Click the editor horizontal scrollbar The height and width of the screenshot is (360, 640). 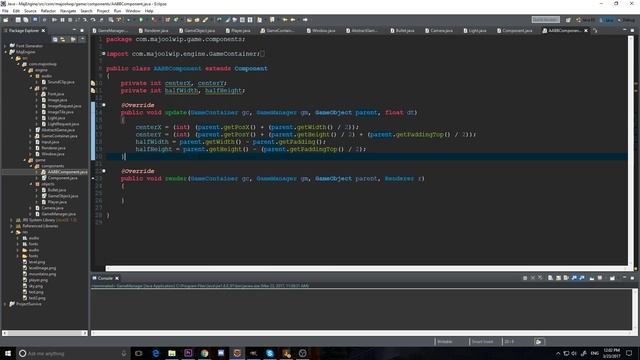coord(367,269)
